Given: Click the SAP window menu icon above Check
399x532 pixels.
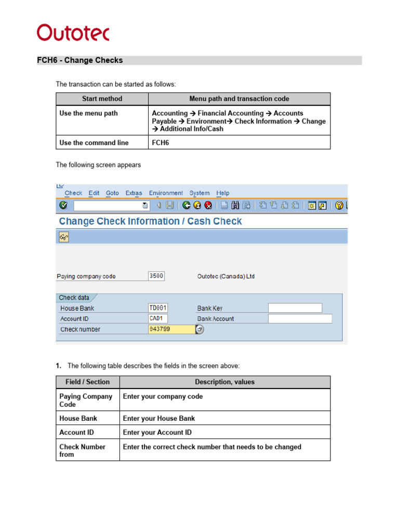Looking at the screenshot, I should pyautogui.click(x=60, y=186).
